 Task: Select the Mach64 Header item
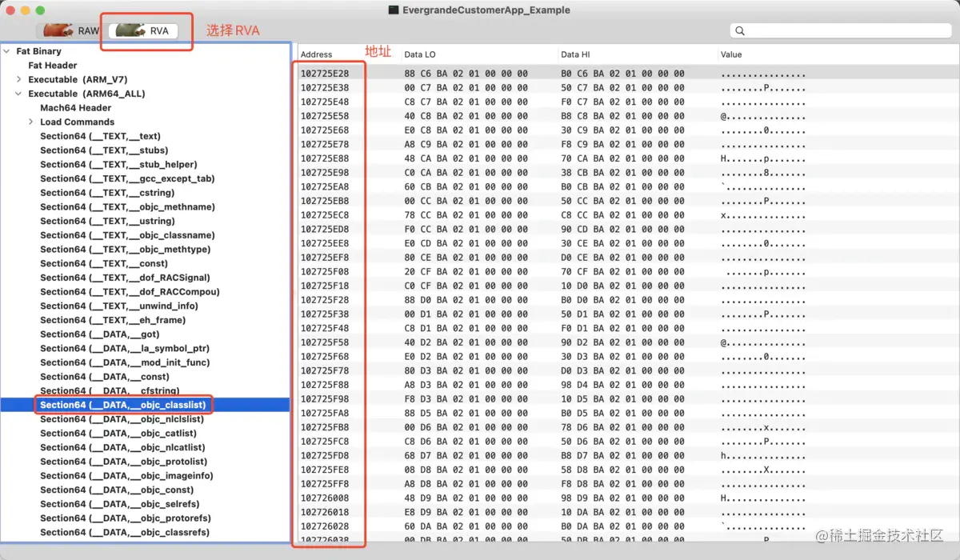tap(76, 108)
